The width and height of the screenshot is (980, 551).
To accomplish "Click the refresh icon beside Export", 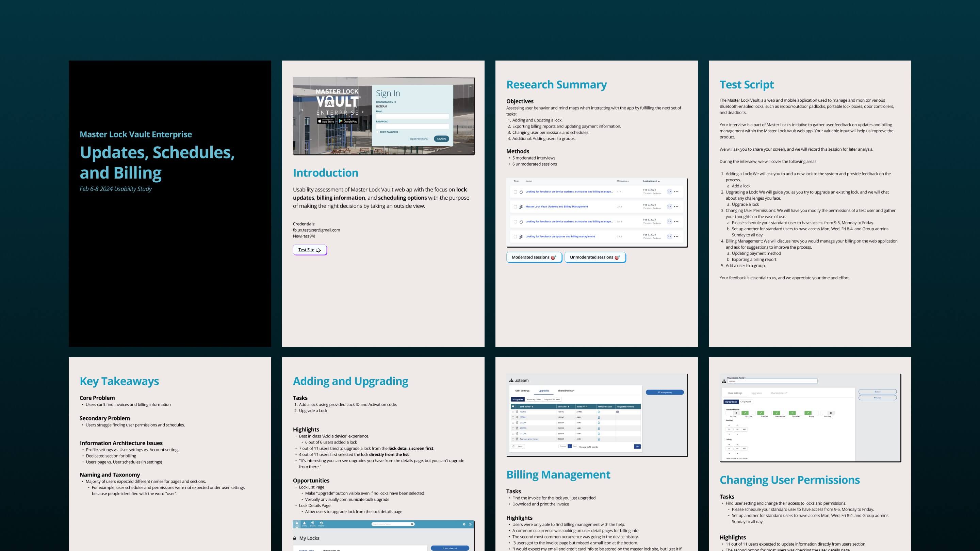I will tap(513, 447).
